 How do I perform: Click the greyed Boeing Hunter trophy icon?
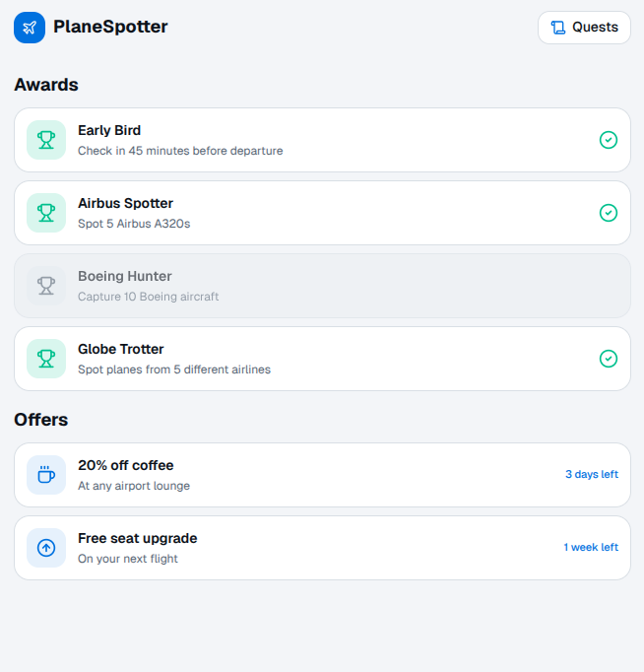[x=46, y=286]
